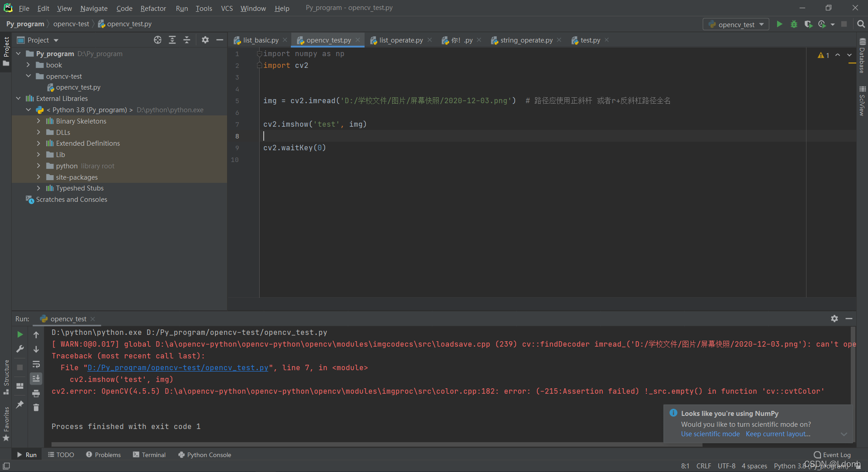Run with coverage using the shield icon
868x472 pixels.
point(809,24)
